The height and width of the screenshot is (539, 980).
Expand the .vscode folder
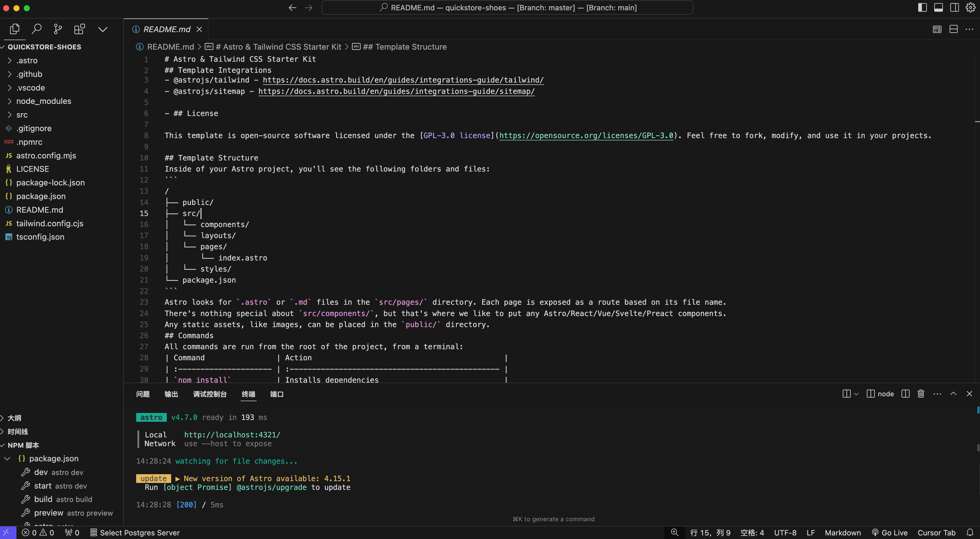30,88
